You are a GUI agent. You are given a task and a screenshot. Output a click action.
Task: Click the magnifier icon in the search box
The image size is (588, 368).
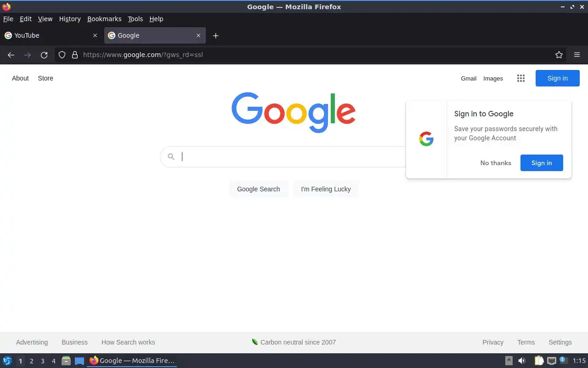click(x=171, y=157)
